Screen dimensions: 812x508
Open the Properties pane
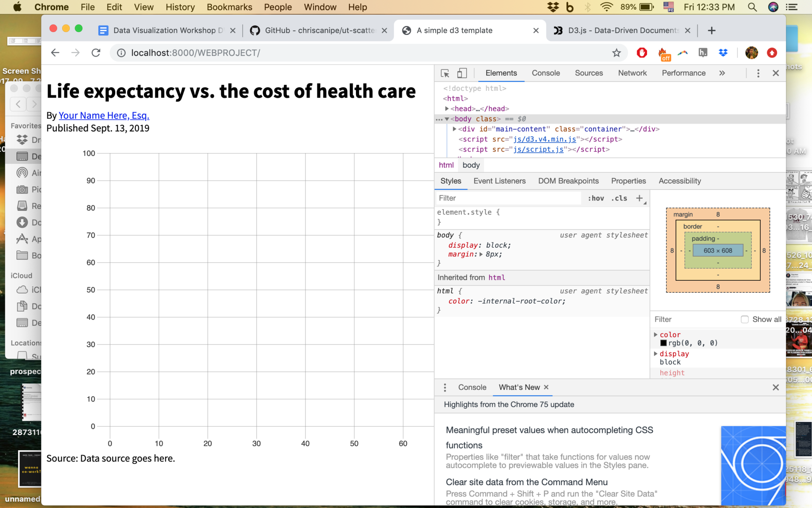click(x=628, y=181)
